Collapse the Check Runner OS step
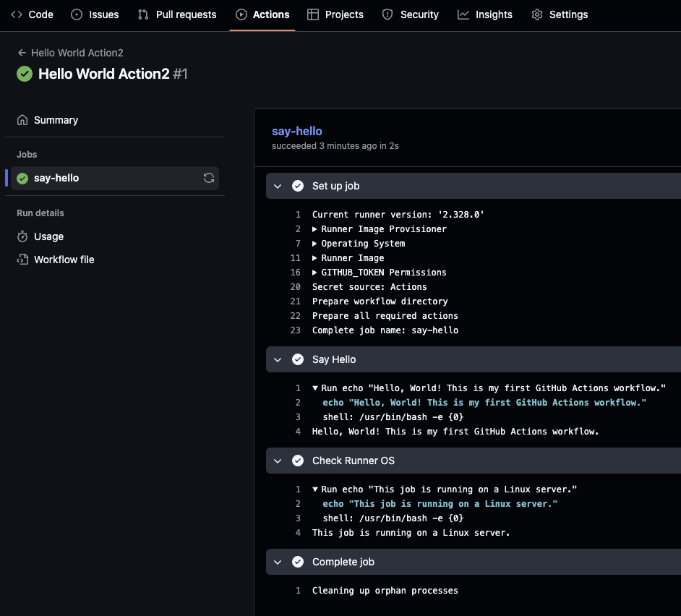Viewport: 681px width, 616px height. (278, 461)
